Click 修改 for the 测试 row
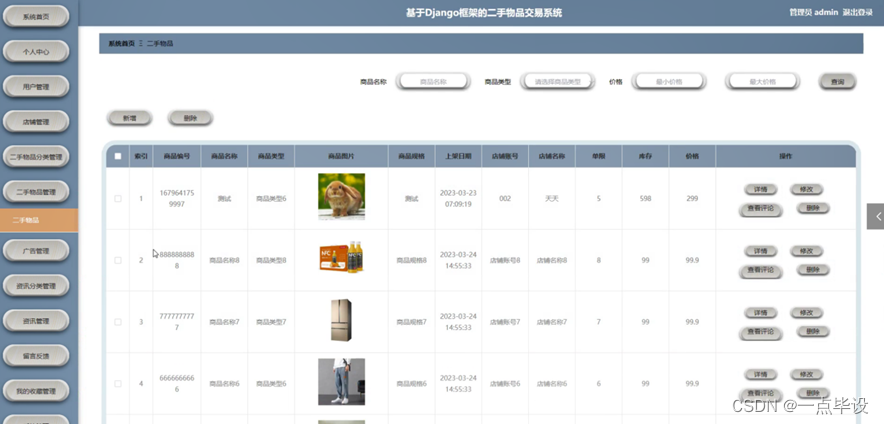Viewport: 884px width, 424px height. point(806,189)
